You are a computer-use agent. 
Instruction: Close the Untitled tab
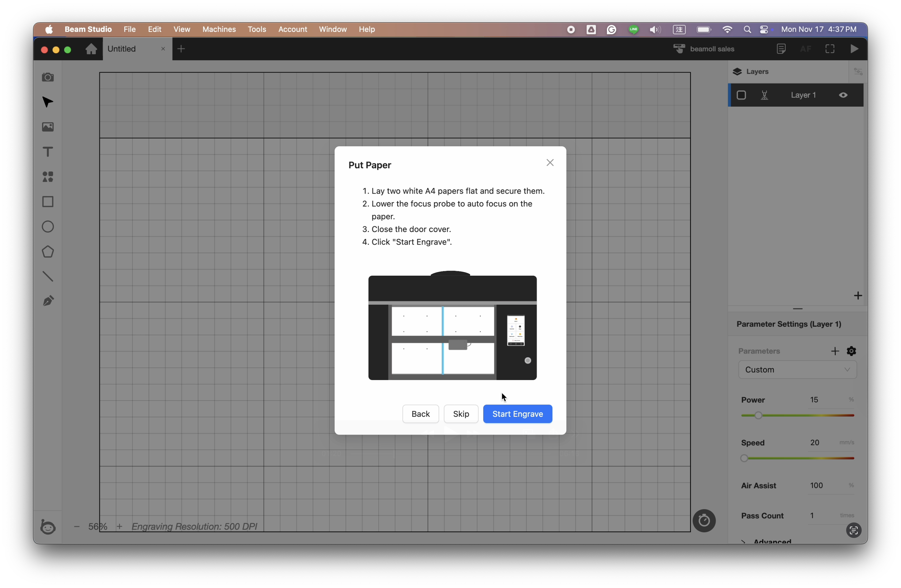point(163,49)
